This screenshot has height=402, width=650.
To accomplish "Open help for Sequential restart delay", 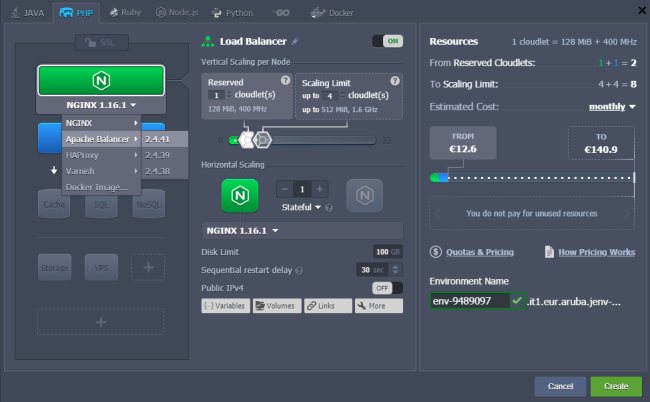I will pyautogui.click(x=299, y=271).
